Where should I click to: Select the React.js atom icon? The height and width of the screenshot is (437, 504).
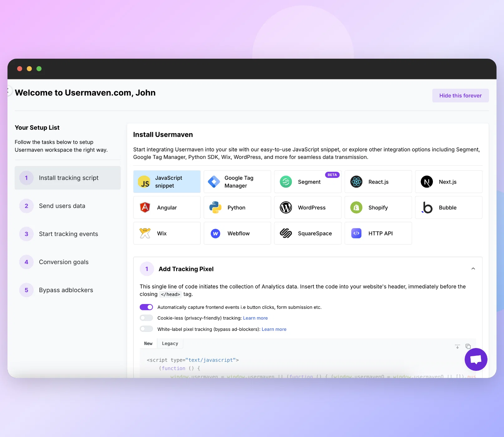tap(356, 182)
